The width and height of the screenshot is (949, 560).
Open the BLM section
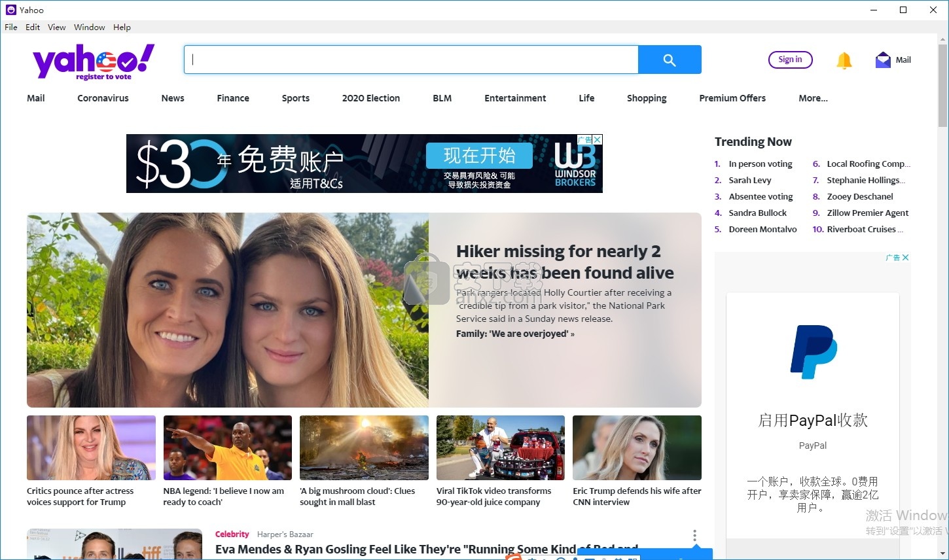pyautogui.click(x=442, y=98)
